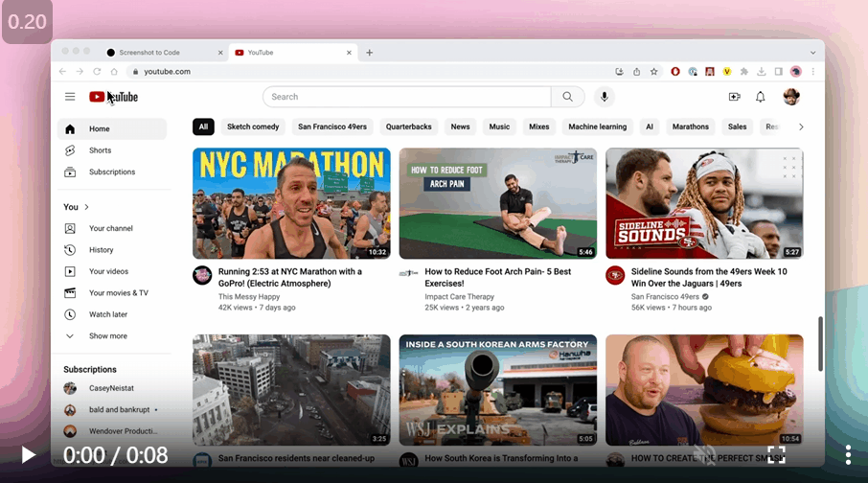Screen dimensions: 868x483
Task: Click San Francisco 49ers channel avatar
Action: (x=615, y=275)
